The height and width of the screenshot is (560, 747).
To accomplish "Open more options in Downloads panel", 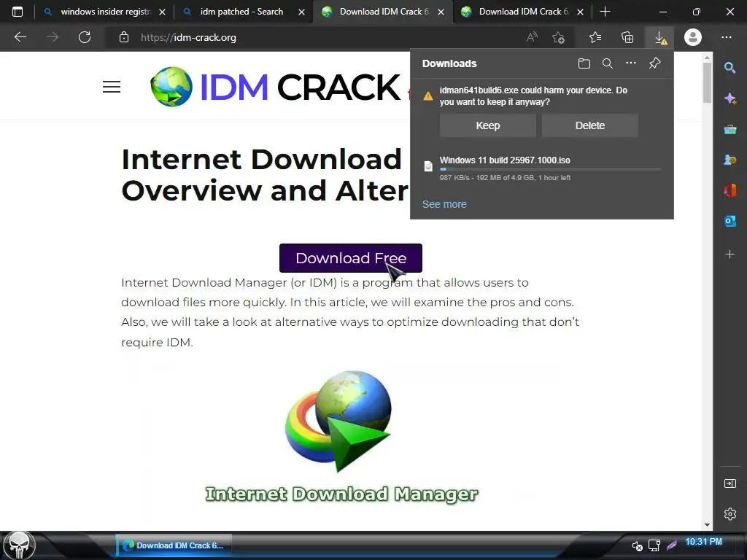I will point(631,63).
